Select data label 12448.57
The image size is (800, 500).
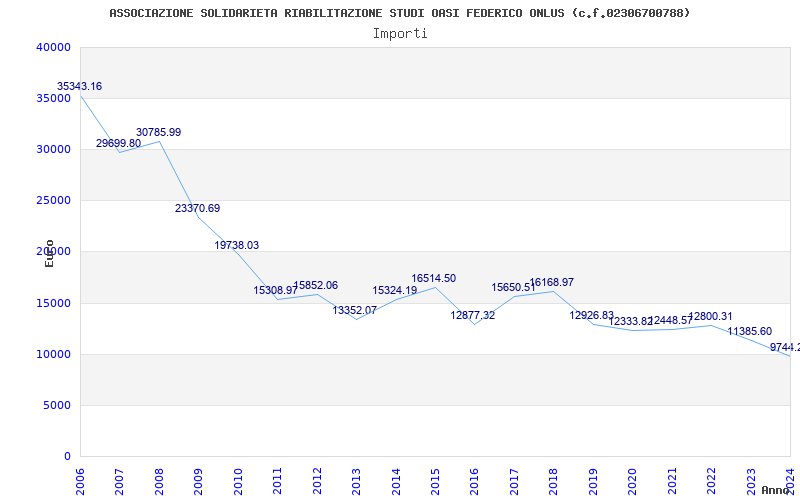(x=670, y=320)
